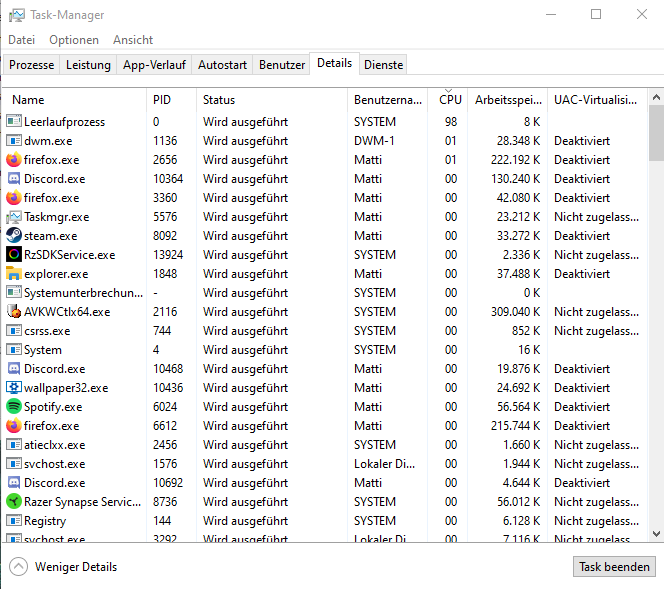The height and width of the screenshot is (589, 664).
Task: Click the steam.exe process icon
Action: [14, 235]
